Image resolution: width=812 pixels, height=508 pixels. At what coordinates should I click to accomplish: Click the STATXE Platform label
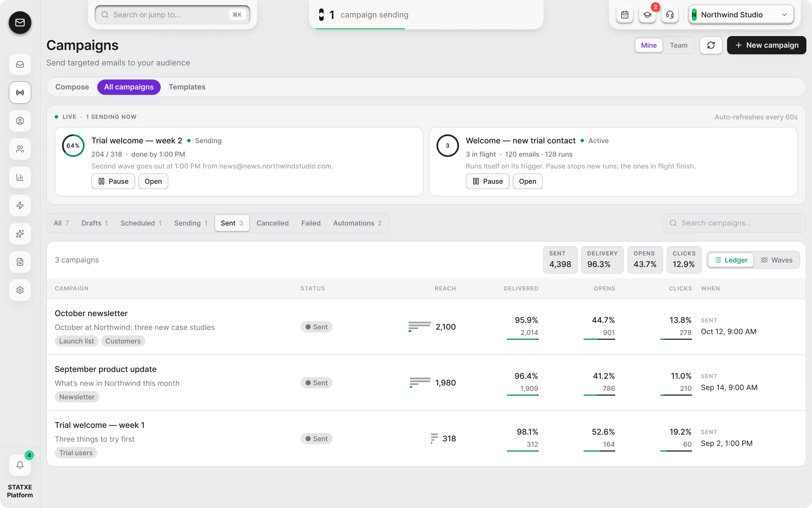tap(20, 491)
